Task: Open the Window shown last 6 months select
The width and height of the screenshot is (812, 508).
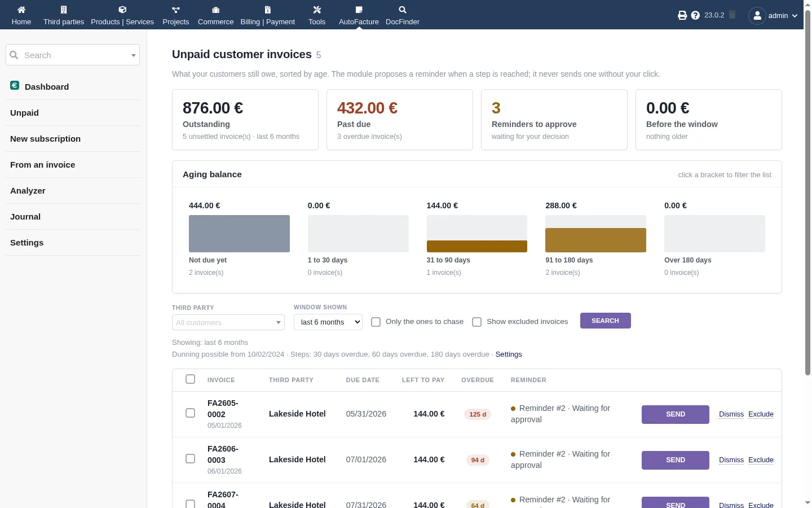Action: coord(328,322)
